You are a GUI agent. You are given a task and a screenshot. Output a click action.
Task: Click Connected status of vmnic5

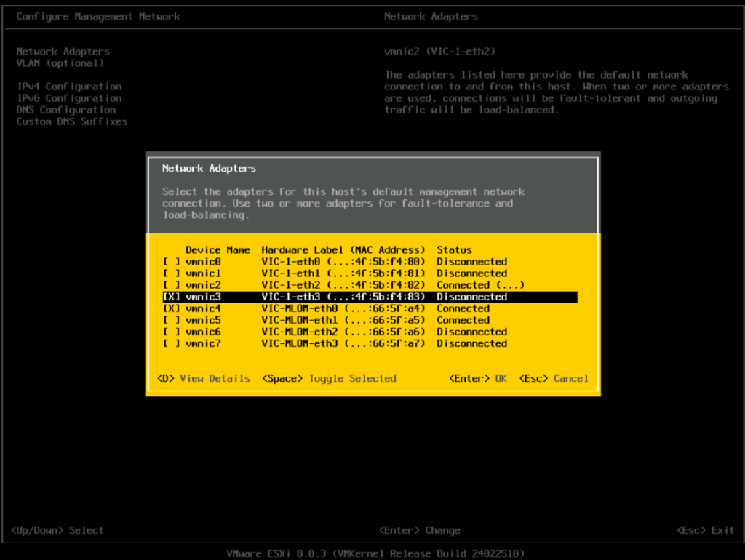coord(463,320)
